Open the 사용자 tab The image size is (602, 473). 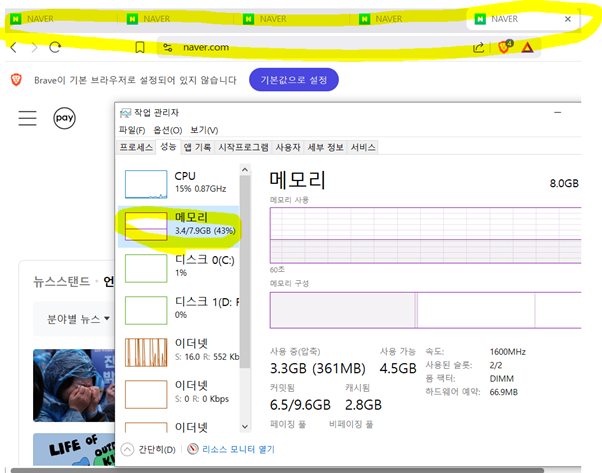288,147
